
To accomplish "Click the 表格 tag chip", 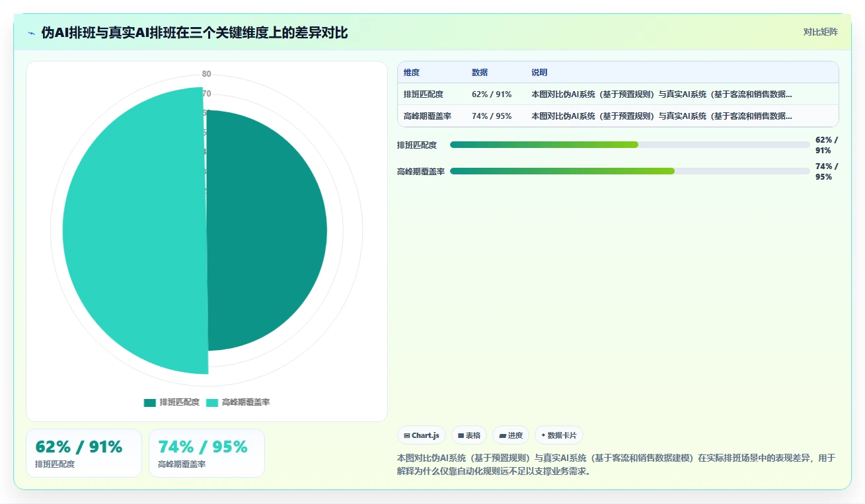I will pos(469,435).
